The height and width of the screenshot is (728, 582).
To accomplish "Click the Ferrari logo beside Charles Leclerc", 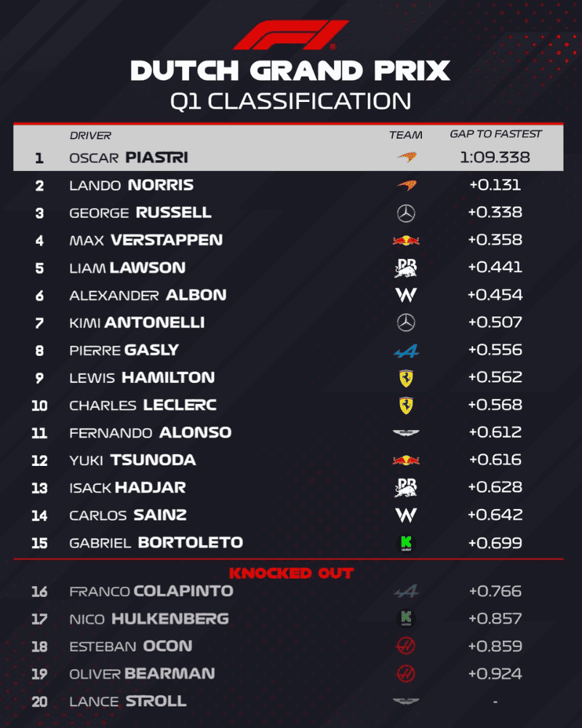I will [406, 405].
